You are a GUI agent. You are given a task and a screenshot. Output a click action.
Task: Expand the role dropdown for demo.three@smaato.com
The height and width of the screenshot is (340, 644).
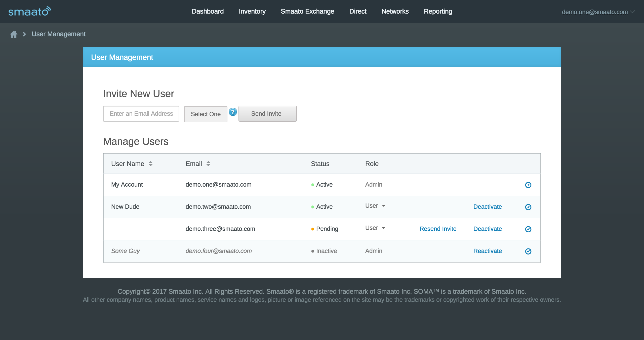point(375,228)
